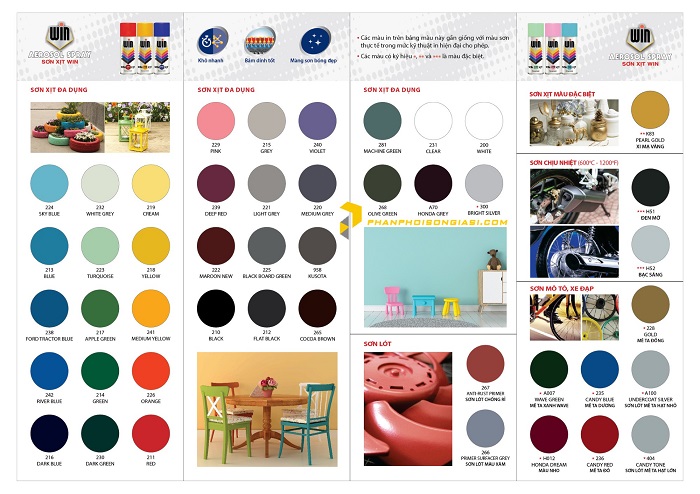Select the Pink 229 swatch
The width and height of the screenshot is (700, 494).
(x=216, y=121)
